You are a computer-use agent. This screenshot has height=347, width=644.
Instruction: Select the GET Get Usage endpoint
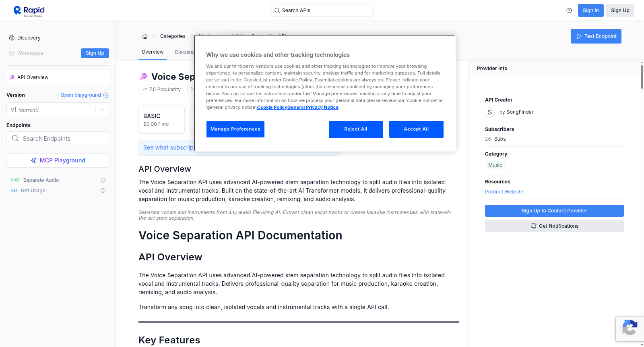(58, 191)
